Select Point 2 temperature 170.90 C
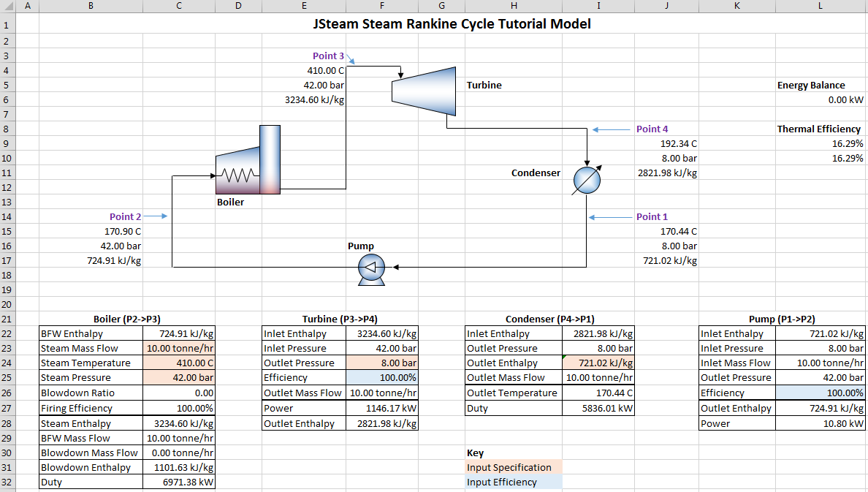 tap(91, 231)
